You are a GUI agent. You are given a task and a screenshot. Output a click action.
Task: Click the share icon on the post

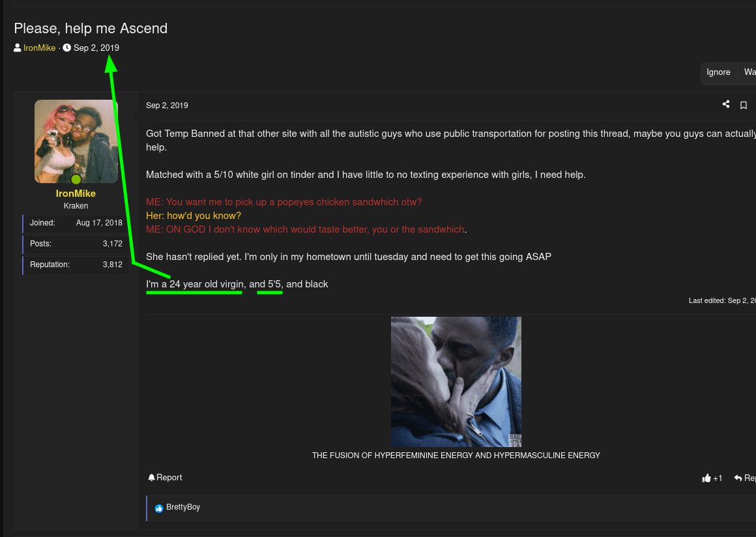[x=726, y=105]
